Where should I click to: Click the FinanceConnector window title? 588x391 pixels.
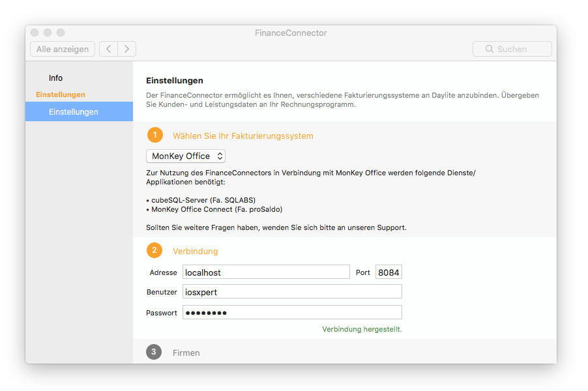pyautogui.click(x=291, y=33)
